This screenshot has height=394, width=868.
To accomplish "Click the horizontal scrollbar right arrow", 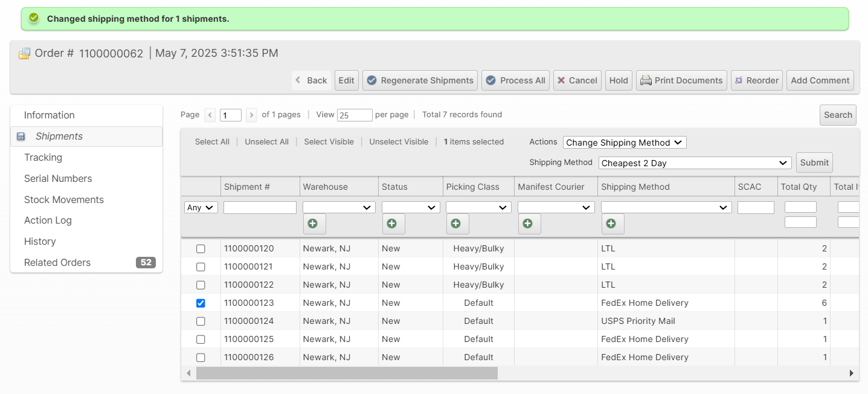I will (852, 373).
